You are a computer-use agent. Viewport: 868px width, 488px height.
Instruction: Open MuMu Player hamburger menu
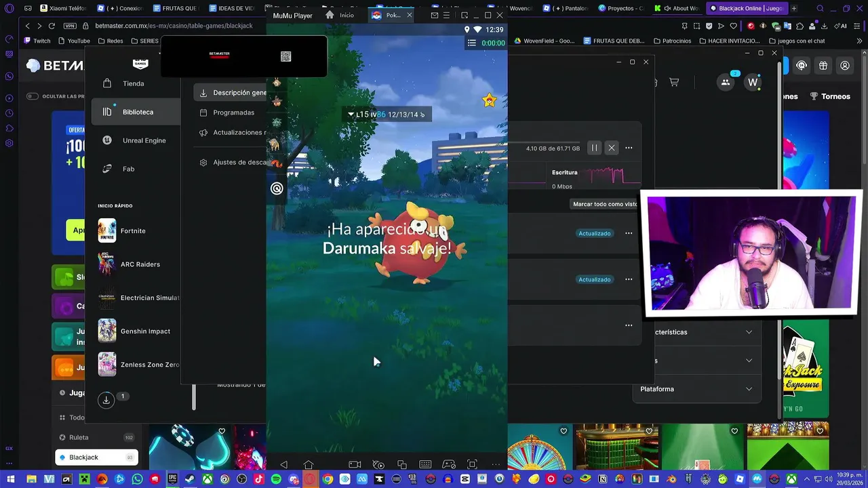coord(447,15)
